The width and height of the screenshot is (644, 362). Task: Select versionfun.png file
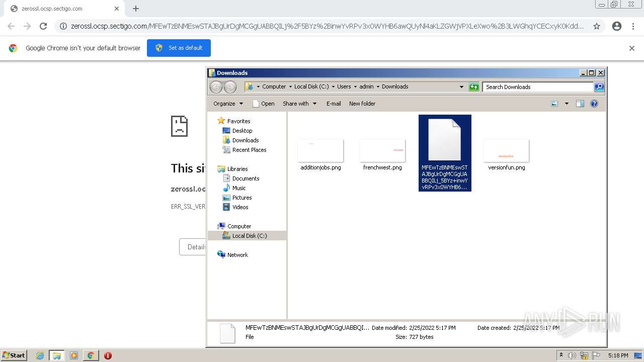[506, 155]
